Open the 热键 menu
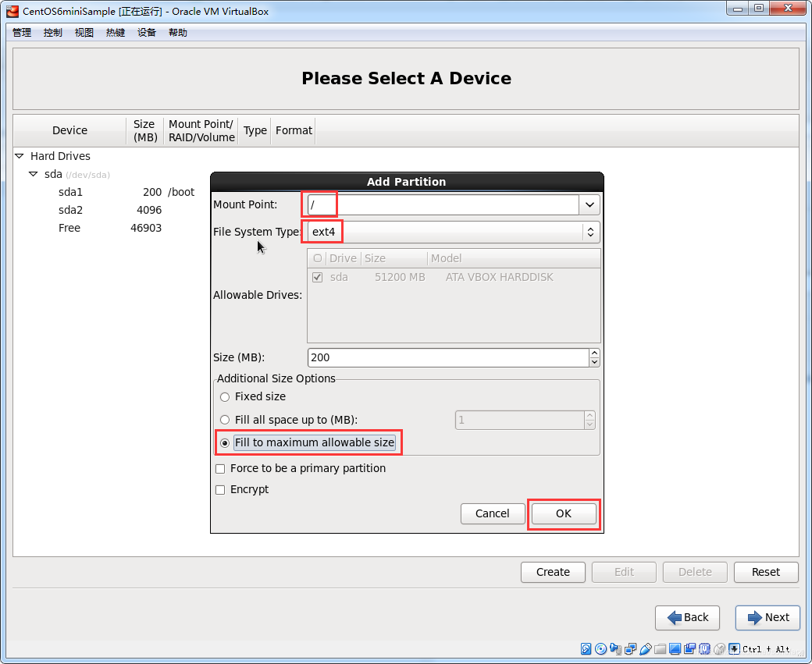This screenshot has width=812, height=664. point(116,33)
